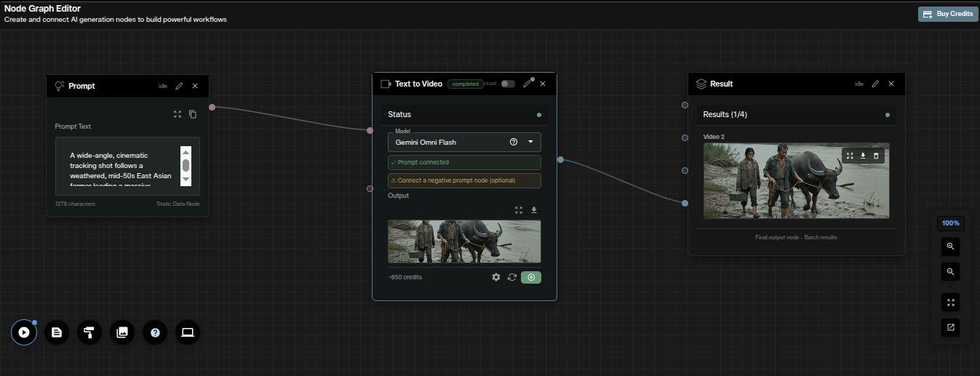Click the Status section header in Text to Video
The width and height of the screenshot is (980, 376).
tap(464, 114)
